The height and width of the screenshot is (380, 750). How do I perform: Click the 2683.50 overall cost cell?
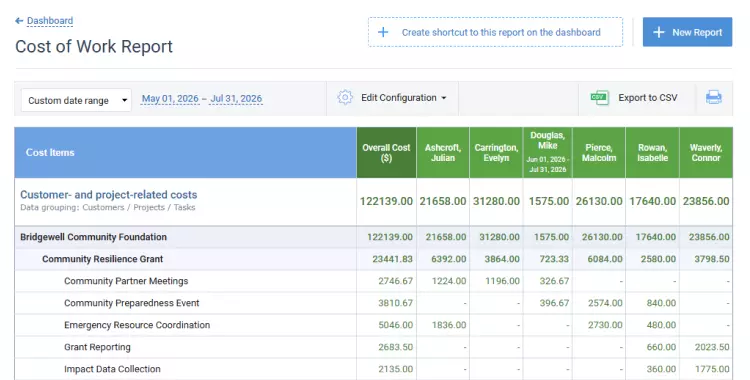(396, 347)
